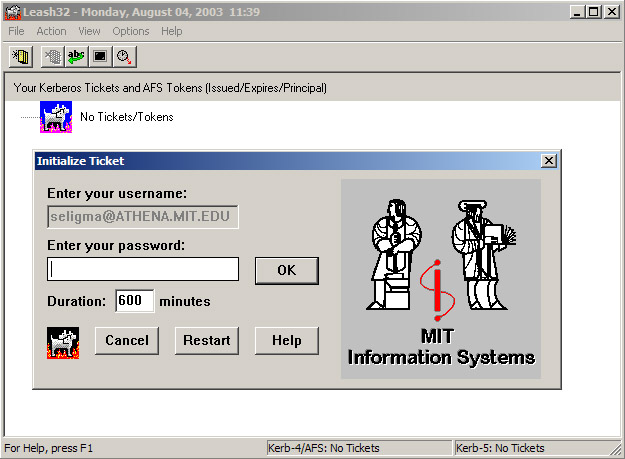Viewport: 625px width, 459px height.
Task: Click the change password 'abc' toolbar icon
Action: click(x=77, y=57)
